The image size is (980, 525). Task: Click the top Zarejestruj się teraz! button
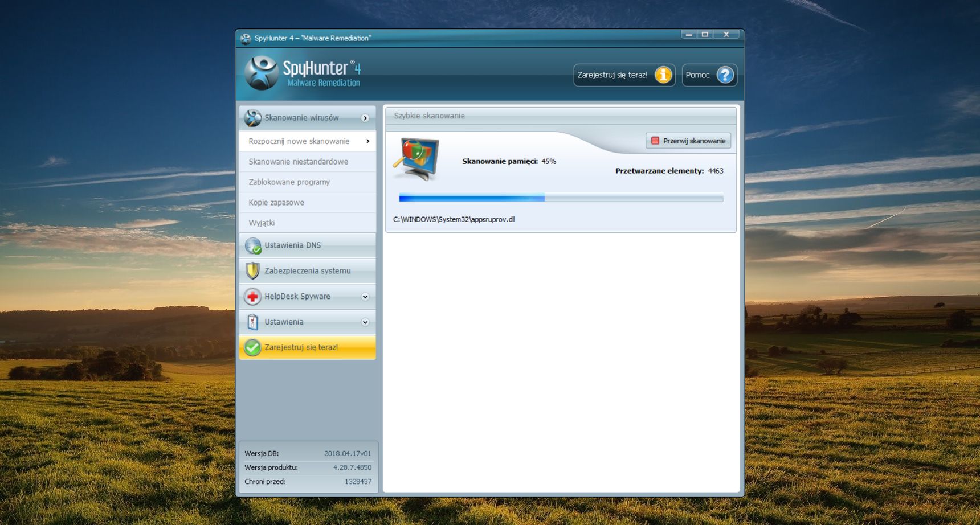click(x=624, y=75)
